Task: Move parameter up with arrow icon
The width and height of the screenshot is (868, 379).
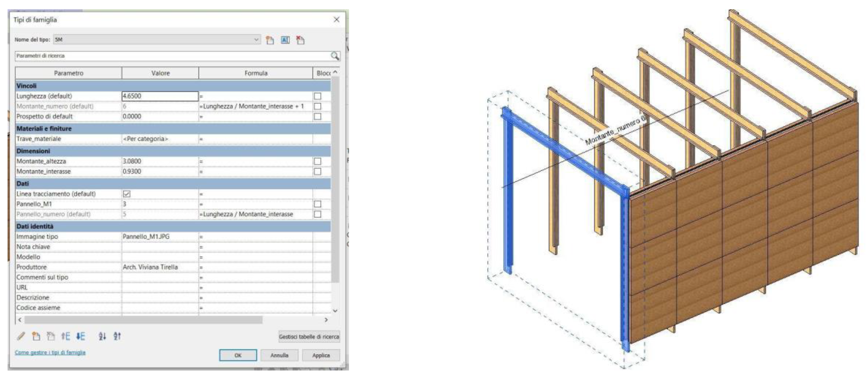Action: pyautogui.click(x=66, y=336)
